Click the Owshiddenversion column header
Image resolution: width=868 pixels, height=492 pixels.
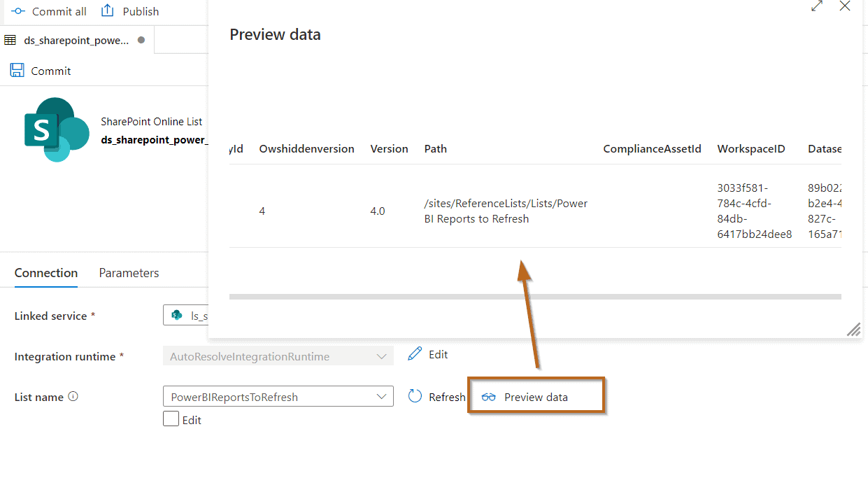pos(307,148)
